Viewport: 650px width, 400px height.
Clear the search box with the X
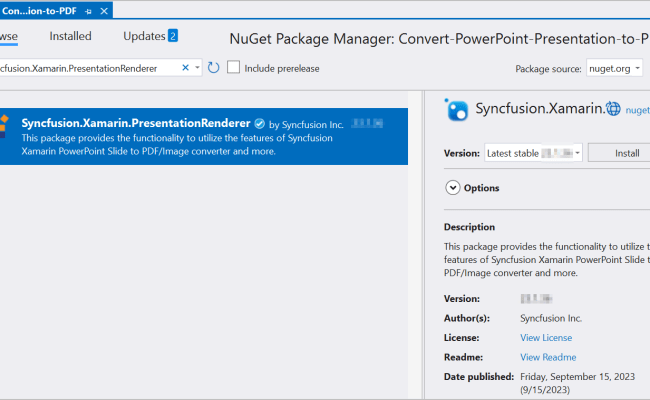[185, 68]
